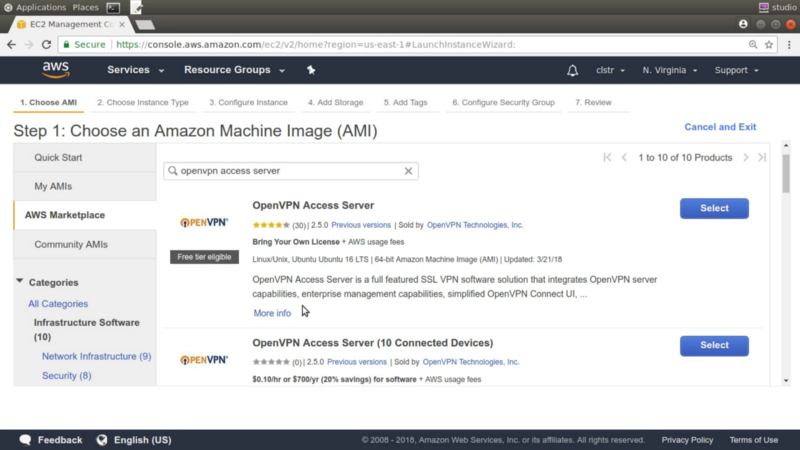Click the star rating of OpenVPN Access Server
Image resolution: width=800 pixels, height=450 pixels.
pos(271,225)
